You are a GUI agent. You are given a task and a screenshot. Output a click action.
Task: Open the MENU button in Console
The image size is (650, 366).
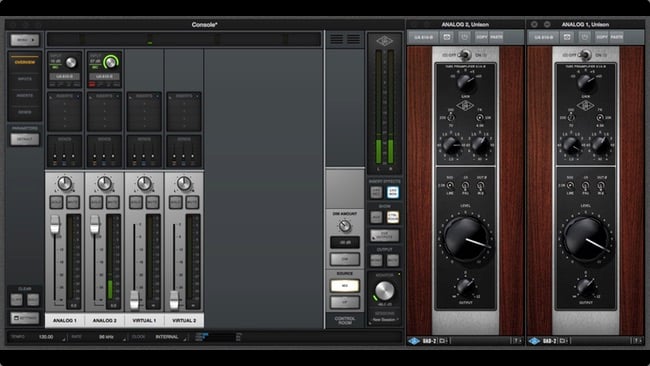click(x=25, y=40)
